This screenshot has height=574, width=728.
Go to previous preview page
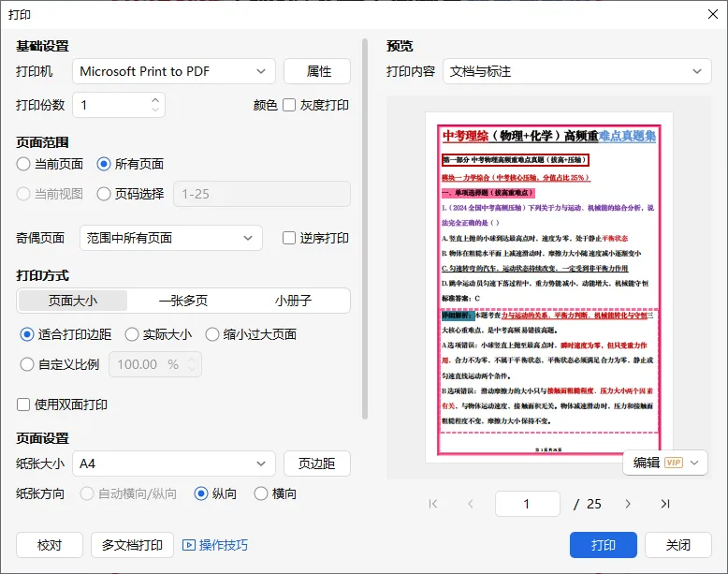(471, 504)
